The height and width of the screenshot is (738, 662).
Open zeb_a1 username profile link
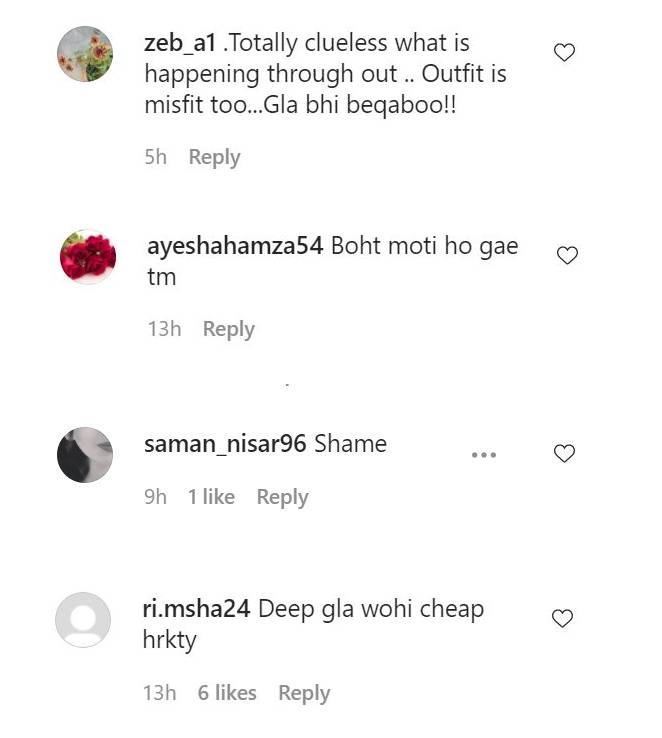pyautogui.click(x=180, y=44)
